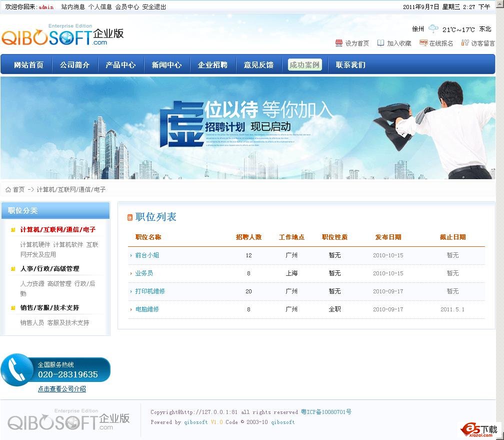The width and height of the screenshot is (504, 440).
Task: Click the weather cloud icon
Action: (x=433, y=29)
